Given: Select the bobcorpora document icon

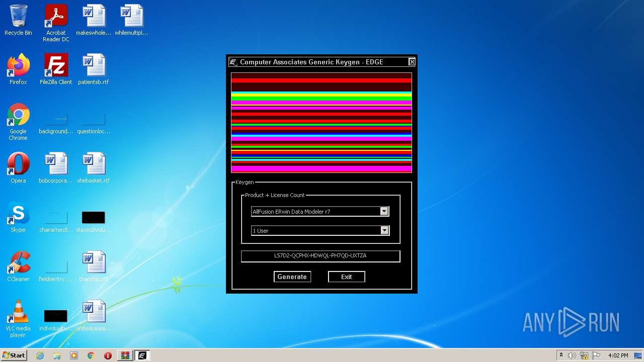Looking at the screenshot, I should click(56, 168).
